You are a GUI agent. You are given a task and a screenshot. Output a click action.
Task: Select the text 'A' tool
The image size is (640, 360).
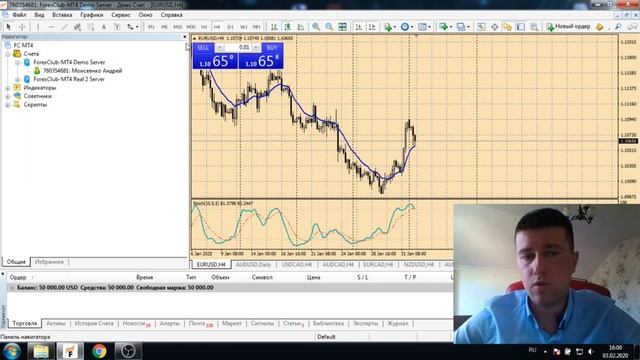pyautogui.click(x=104, y=27)
